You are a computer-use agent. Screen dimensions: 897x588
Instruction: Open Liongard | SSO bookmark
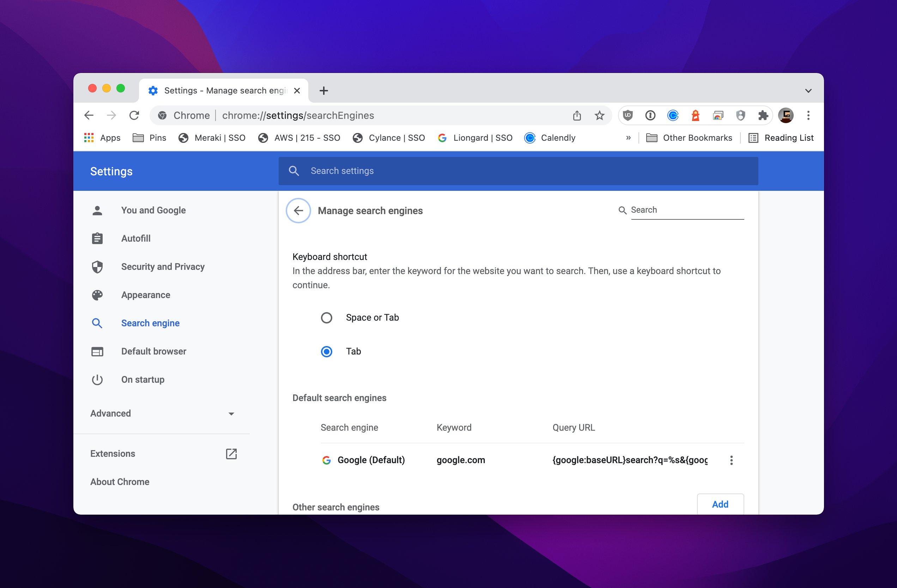[x=475, y=138]
